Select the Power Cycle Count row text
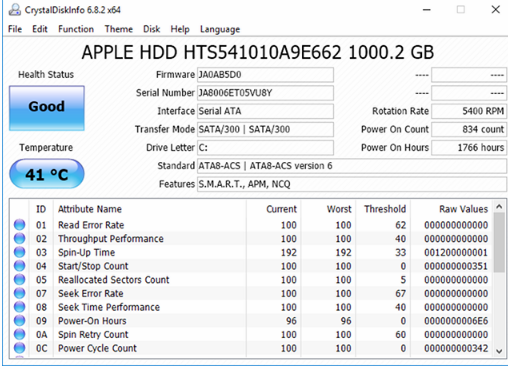508x369 pixels. [x=97, y=348]
